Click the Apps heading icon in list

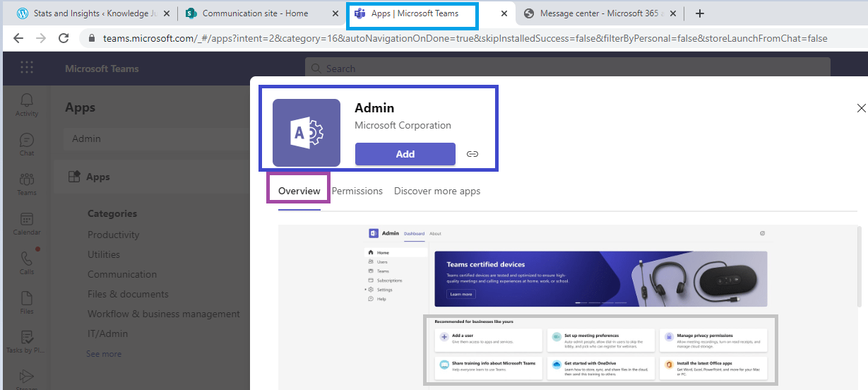(x=74, y=177)
